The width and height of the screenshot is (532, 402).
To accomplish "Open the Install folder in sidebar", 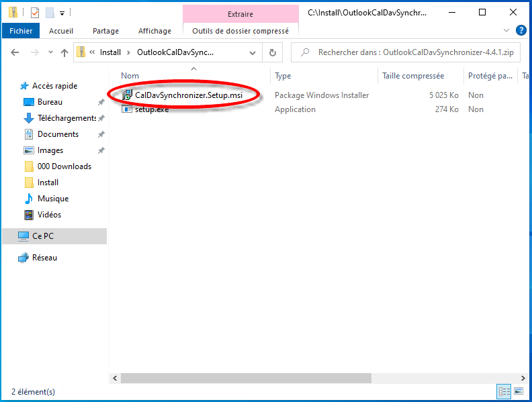I will pos(48,183).
